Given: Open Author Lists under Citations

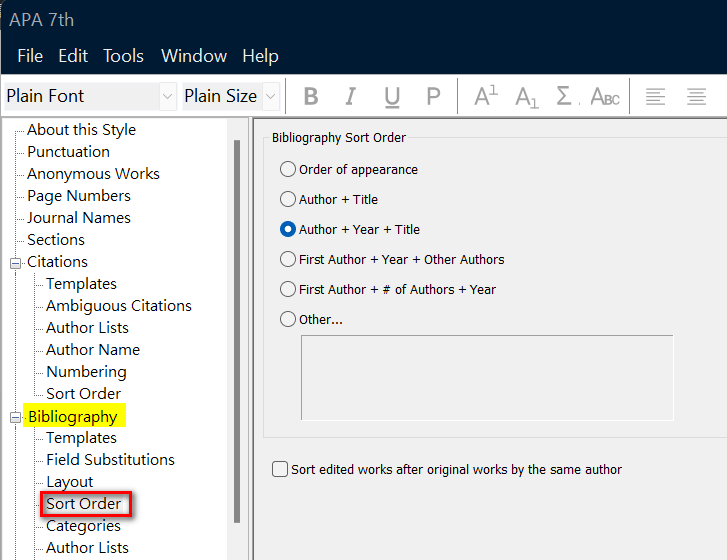Looking at the screenshot, I should pyautogui.click(x=87, y=328).
